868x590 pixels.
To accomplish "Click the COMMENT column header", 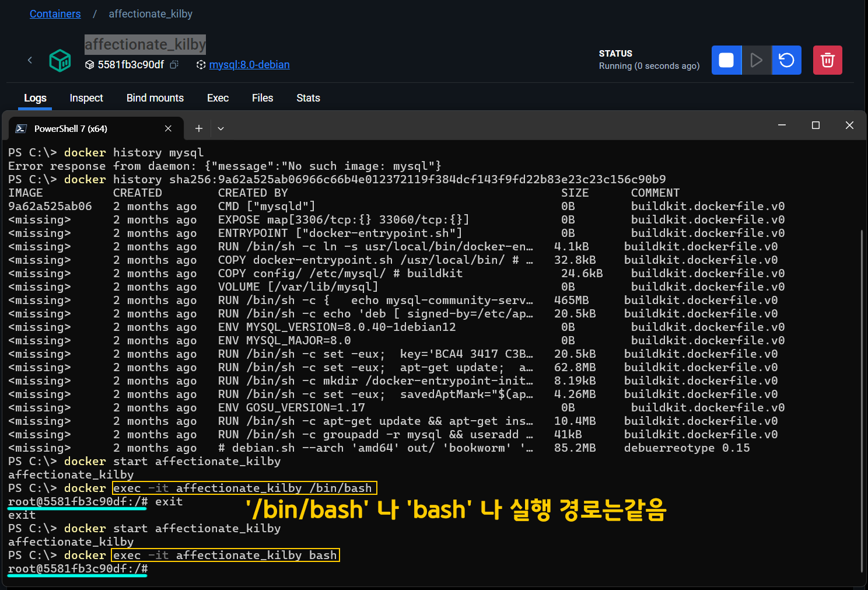I will point(655,193).
